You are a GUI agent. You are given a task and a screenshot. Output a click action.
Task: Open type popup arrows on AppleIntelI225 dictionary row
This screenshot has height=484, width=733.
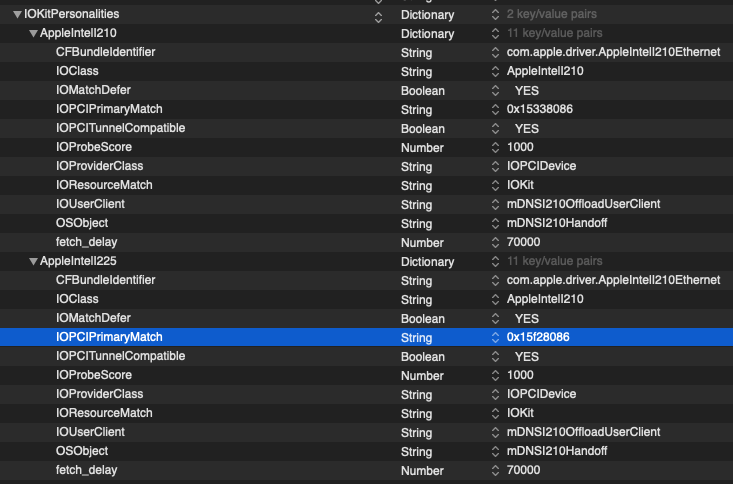(495, 261)
